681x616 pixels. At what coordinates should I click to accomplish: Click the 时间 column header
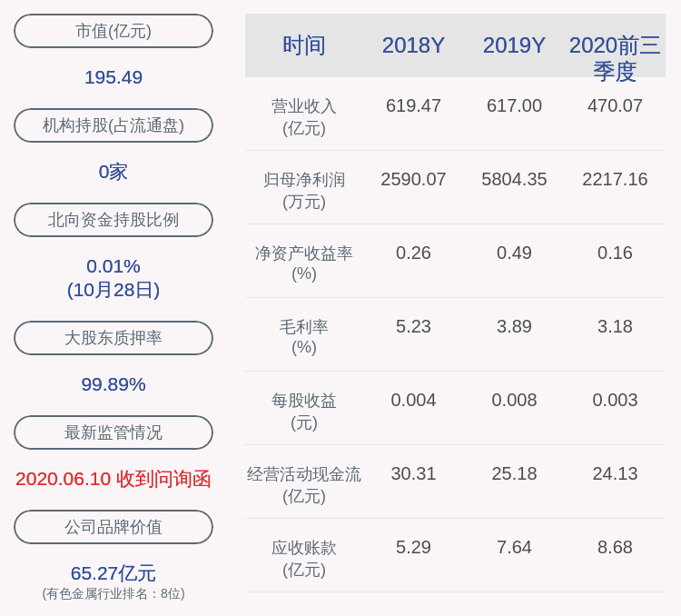304,45
